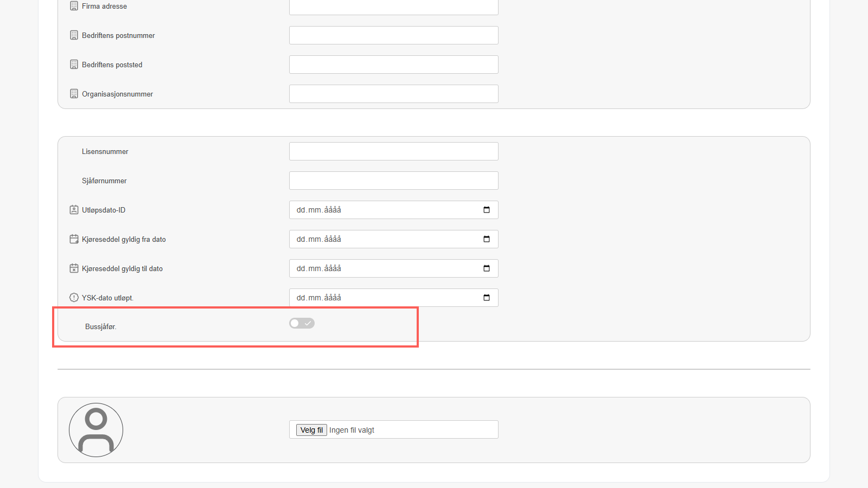Viewport: 868px width, 488px height.
Task: Click the Utløpsdato-ID date field
Action: [x=394, y=210]
